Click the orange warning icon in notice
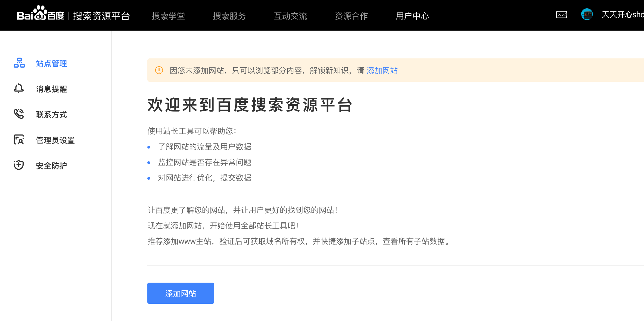 pos(159,70)
